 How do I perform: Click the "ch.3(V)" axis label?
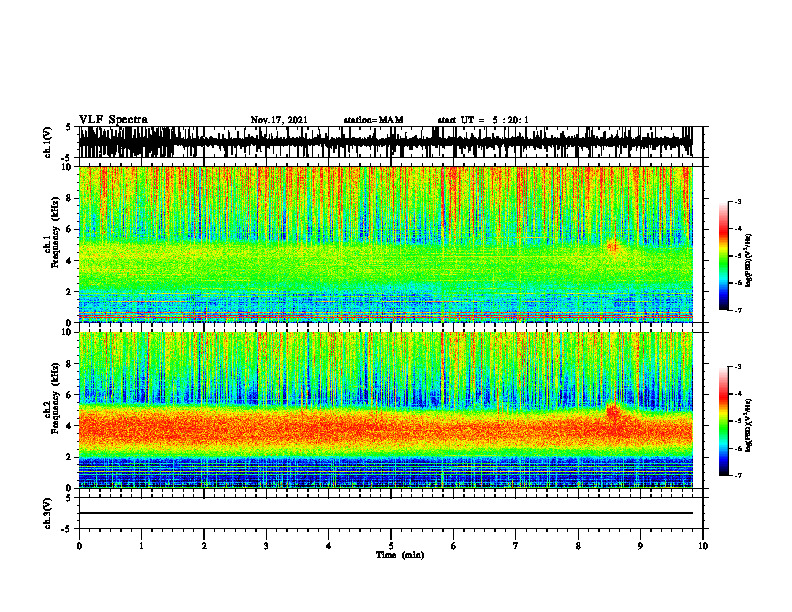pyautogui.click(x=48, y=514)
